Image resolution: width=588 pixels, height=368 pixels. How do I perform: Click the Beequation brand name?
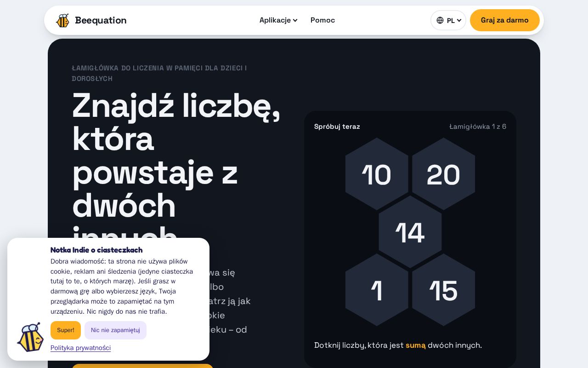pos(101,20)
